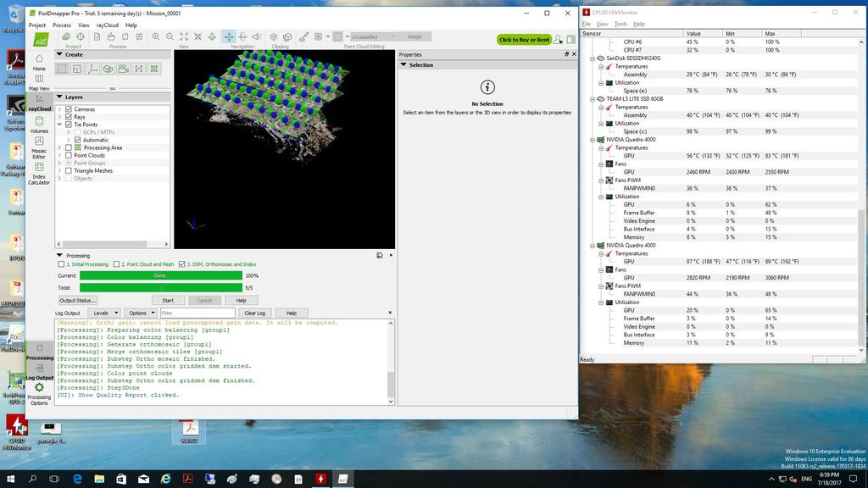This screenshot has width=868, height=488.
Task: Collapse the Create panel section
Action: pos(59,54)
